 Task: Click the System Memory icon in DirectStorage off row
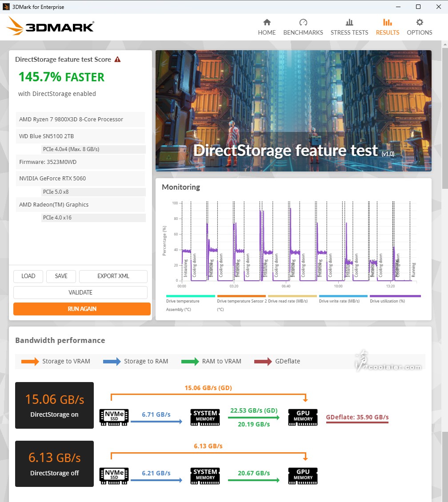tap(205, 476)
